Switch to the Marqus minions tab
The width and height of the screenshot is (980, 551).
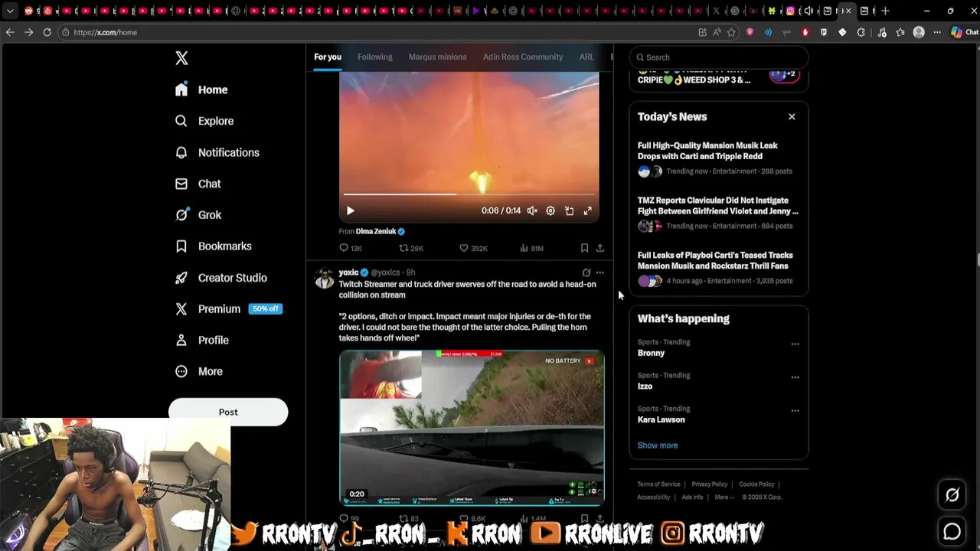(437, 57)
